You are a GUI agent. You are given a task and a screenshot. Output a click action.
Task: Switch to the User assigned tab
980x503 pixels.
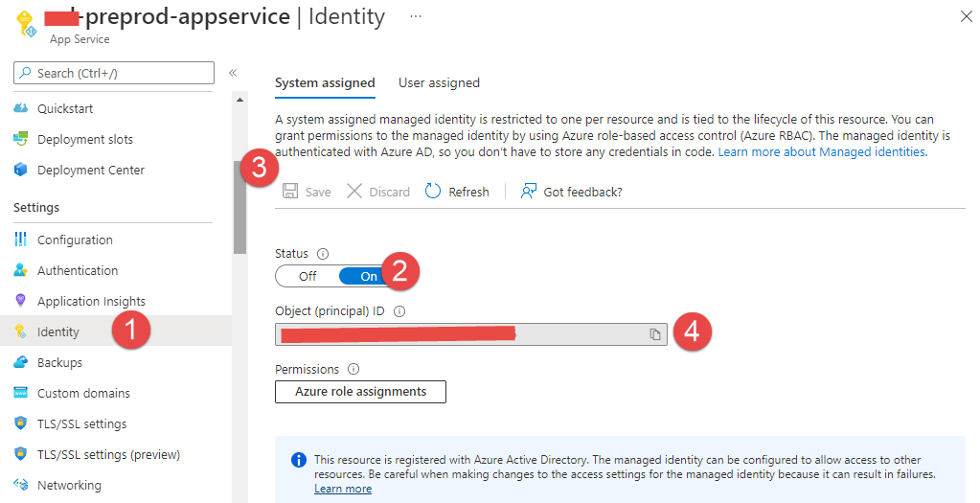pyautogui.click(x=439, y=82)
